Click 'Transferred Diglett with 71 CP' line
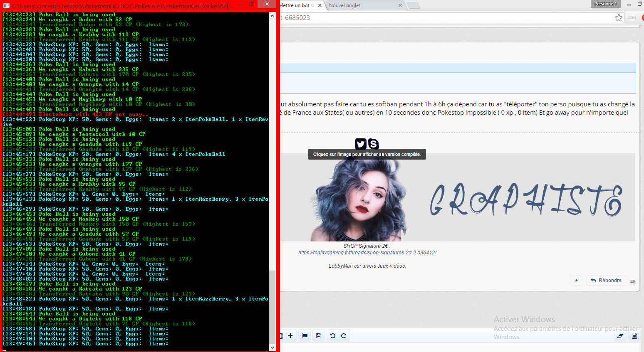This screenshot has height=352, width=644. point(99,324)
